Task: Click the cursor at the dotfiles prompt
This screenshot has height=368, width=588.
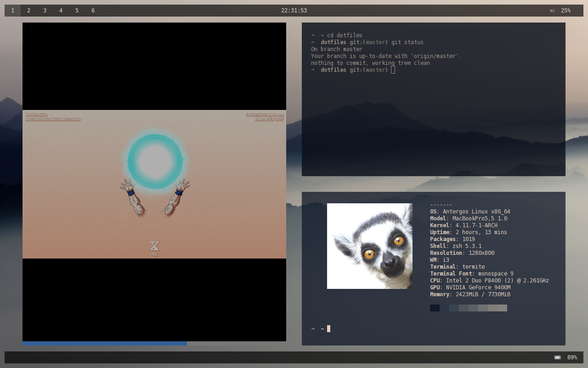Action: pyautogui.click(x=393, y=70)
